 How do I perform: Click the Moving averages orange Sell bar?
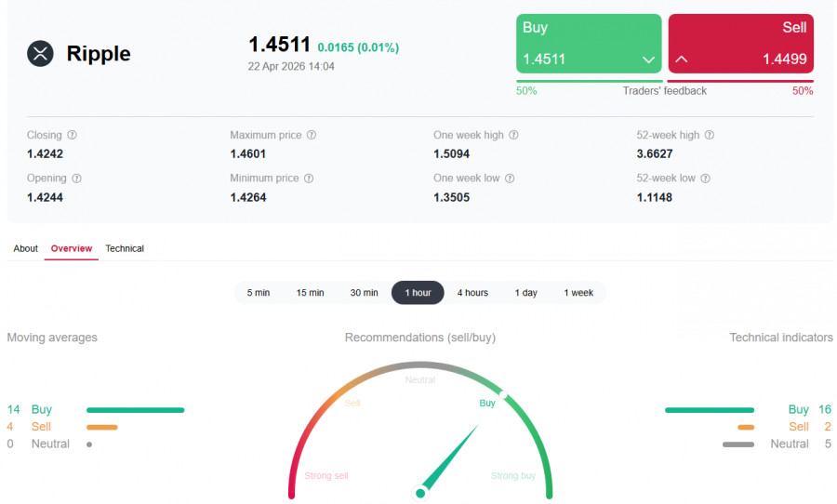pyautogui.click(x=102, y=427)
